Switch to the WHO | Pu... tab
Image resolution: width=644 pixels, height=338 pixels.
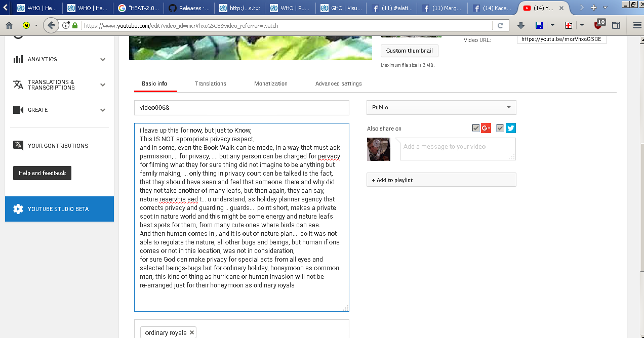(290, 8)
